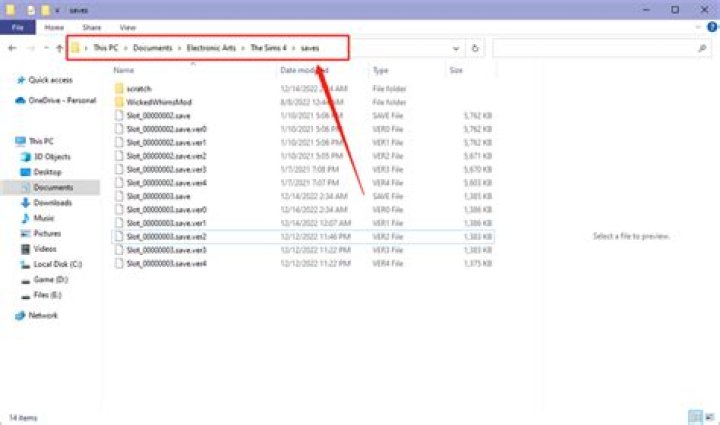
Task: Open the File menu
Action: click(x=18, y=28)
